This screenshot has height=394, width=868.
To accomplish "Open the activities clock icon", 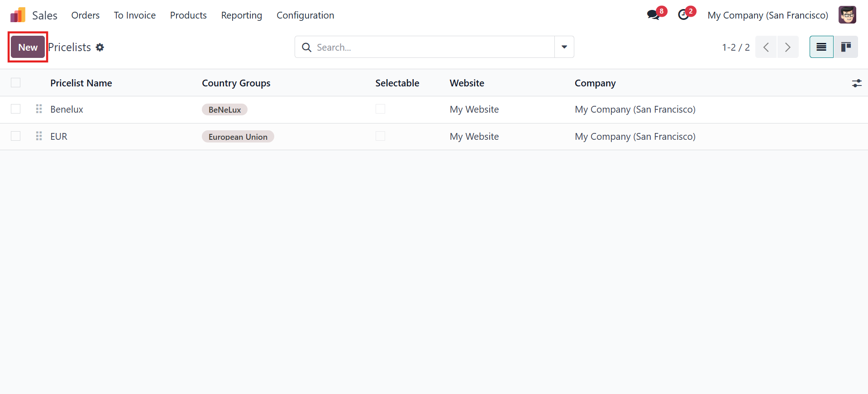I will (683, 15).
